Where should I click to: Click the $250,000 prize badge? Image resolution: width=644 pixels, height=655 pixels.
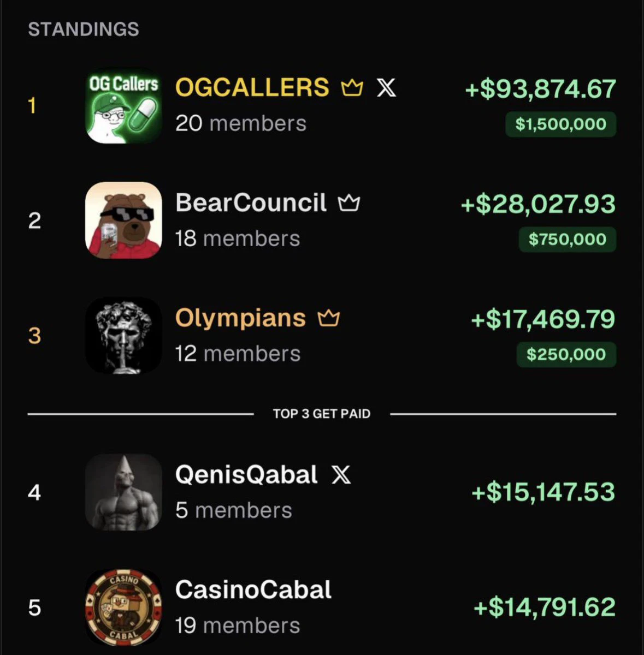566,355
